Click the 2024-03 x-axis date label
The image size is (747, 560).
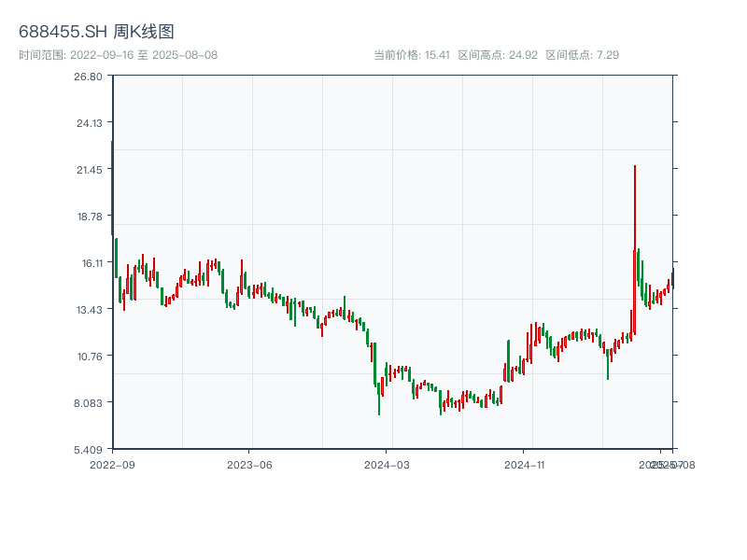coord(388,464)
